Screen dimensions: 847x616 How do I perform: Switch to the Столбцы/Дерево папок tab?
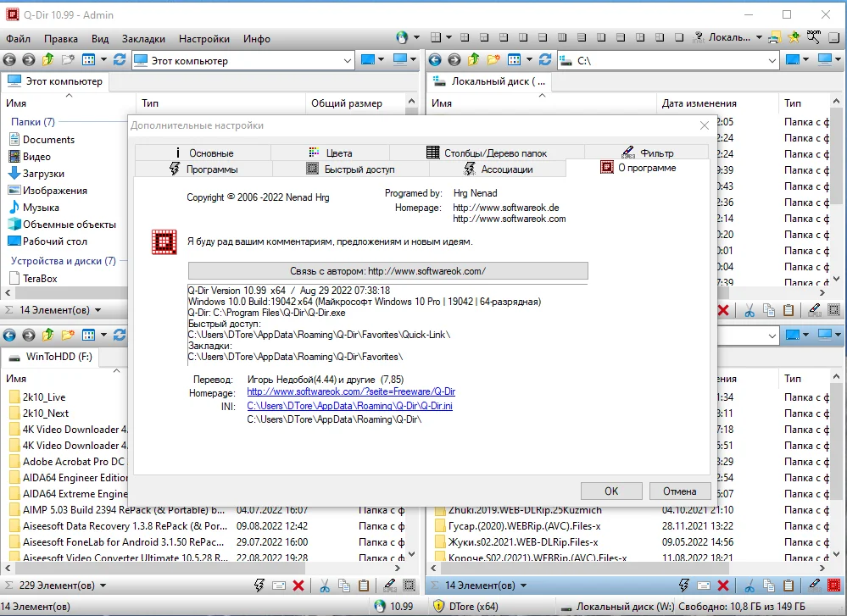click(487, 153)
